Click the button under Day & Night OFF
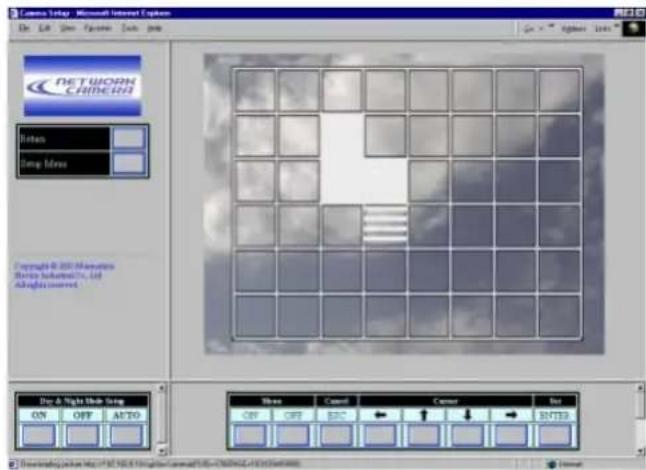The image size is (646, 470). coord(83,436)
